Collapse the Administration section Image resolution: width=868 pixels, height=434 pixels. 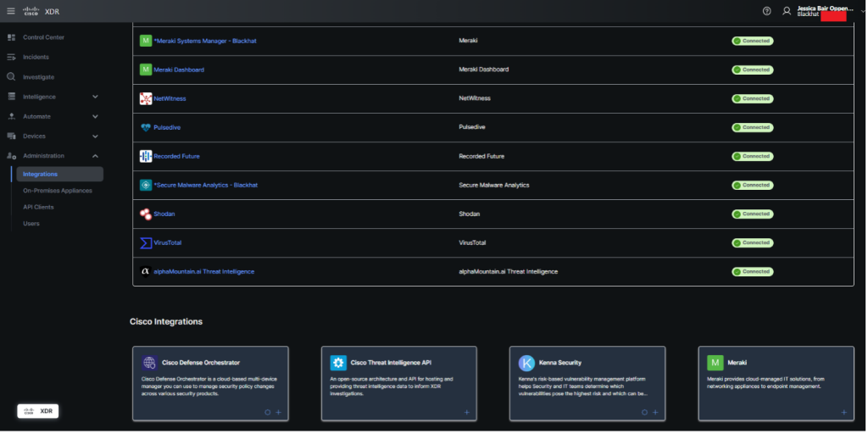point(95,156)
